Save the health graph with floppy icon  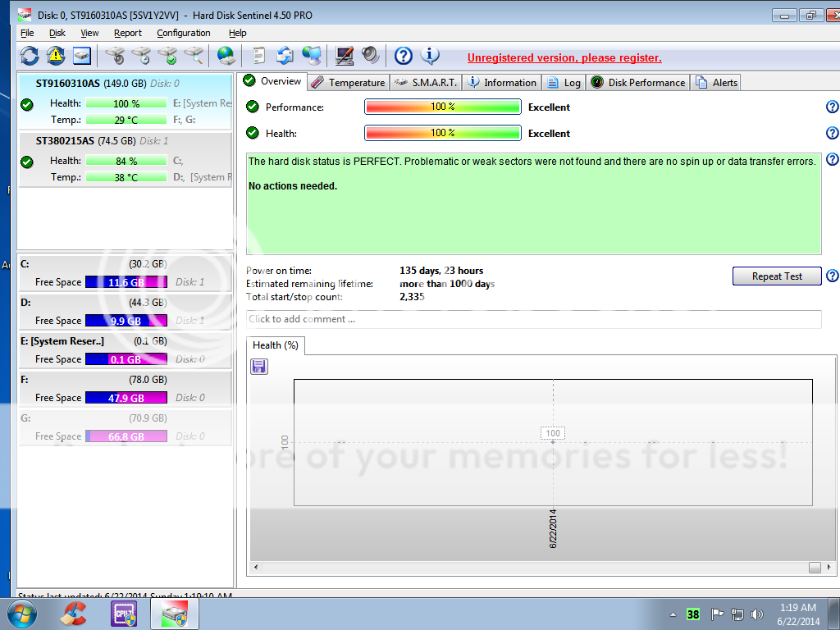[x=259, y=367]
